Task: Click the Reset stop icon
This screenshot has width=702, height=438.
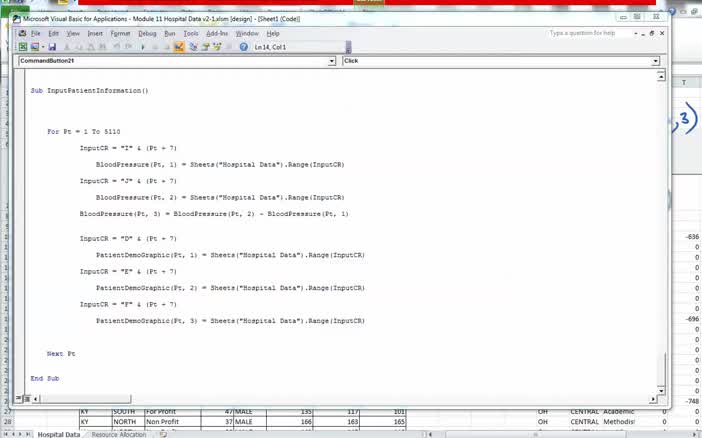Action: click(166, 47)
